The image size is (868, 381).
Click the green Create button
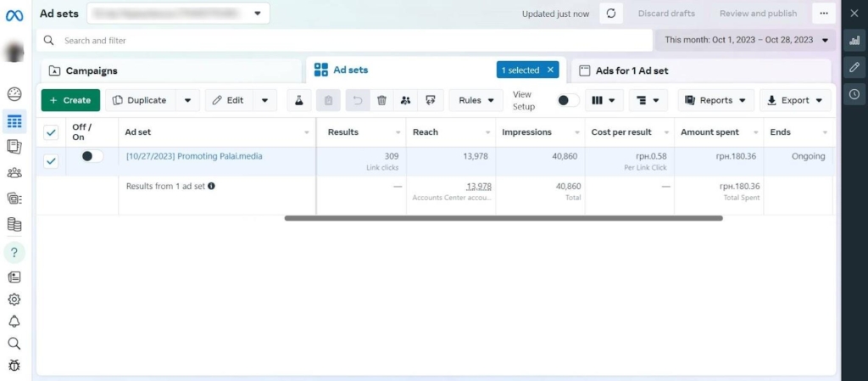tap(70, 100)
